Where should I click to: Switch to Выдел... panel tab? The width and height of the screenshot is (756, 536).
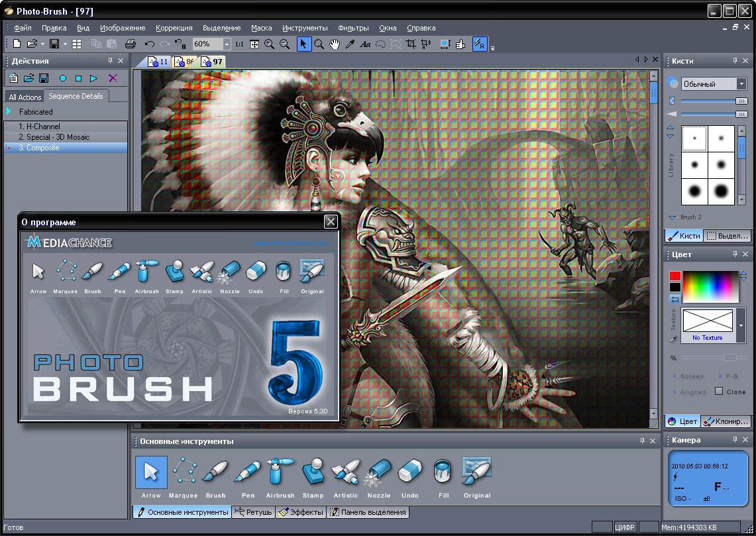coord(727,236)
